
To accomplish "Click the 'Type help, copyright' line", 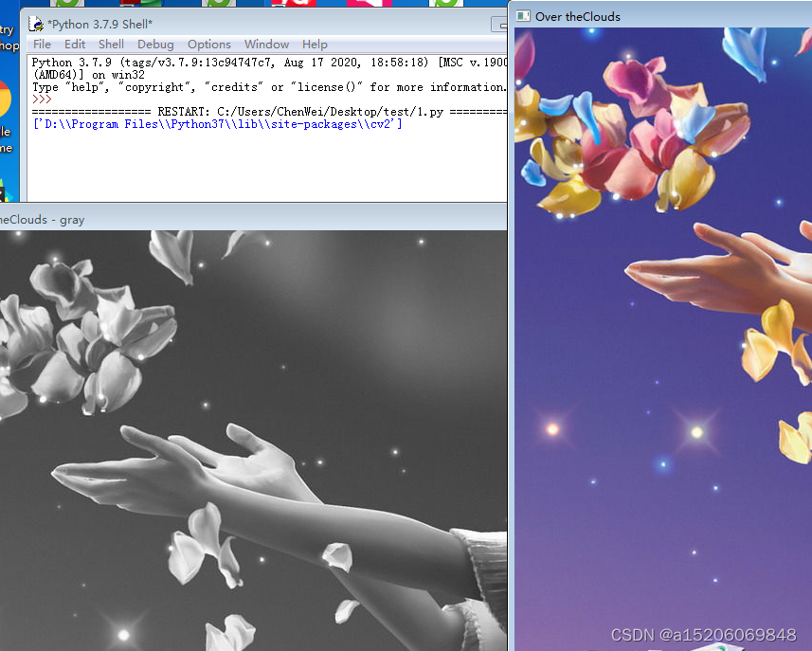I will (269, 87).
